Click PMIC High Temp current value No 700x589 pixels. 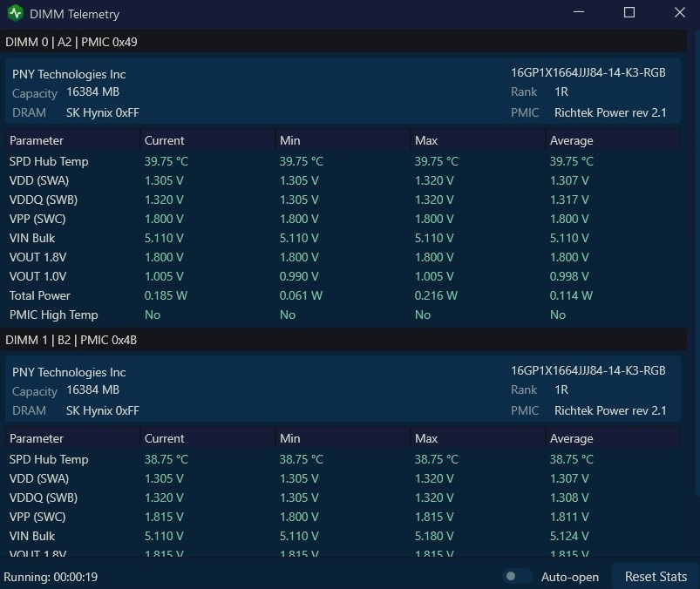(153, 315)
